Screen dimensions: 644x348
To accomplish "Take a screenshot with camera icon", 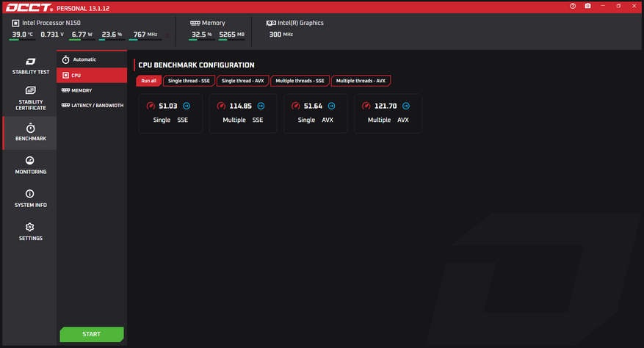I will click(x=587, y=6).
